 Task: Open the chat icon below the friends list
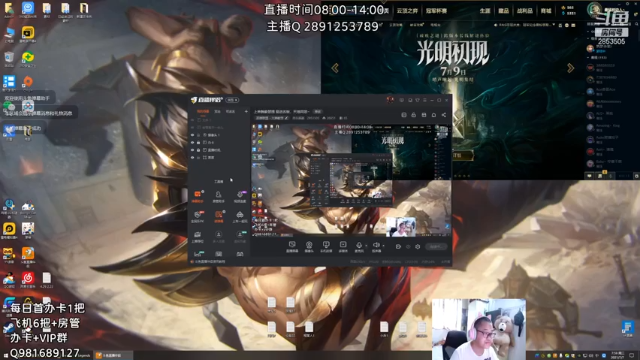click(589, 176)
